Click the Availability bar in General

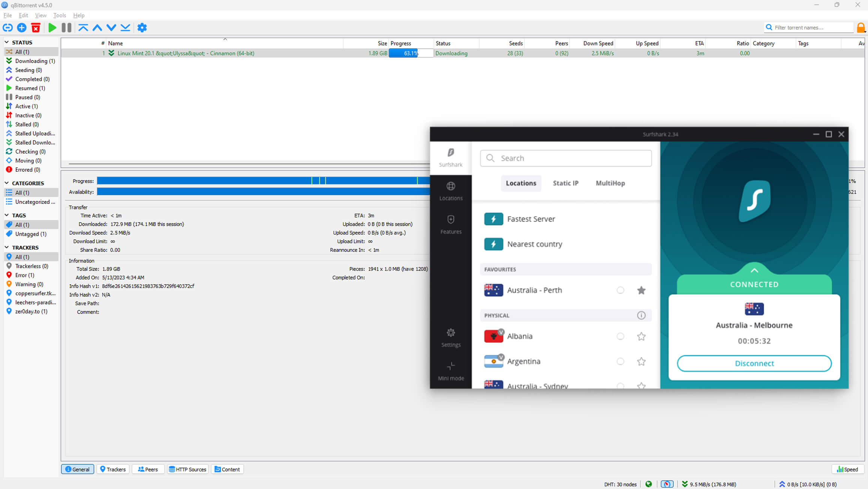coord(263,192)
